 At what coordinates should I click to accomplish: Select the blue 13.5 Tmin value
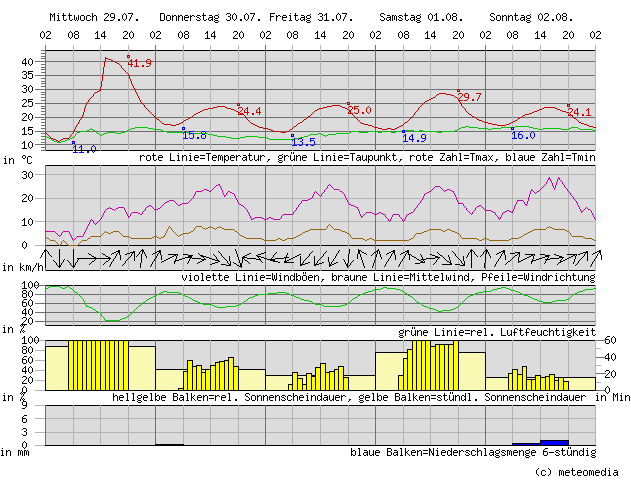tap(303, 142)
